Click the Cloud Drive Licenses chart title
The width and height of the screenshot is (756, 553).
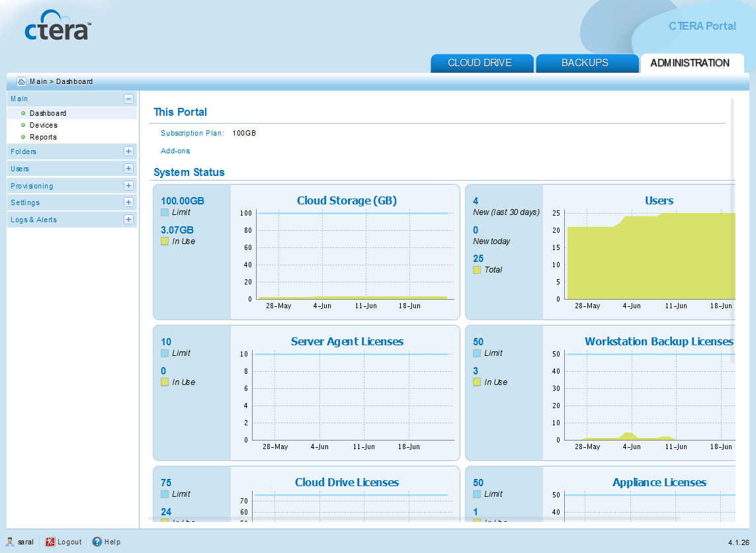pyautogui.click(x=347, y=482)
